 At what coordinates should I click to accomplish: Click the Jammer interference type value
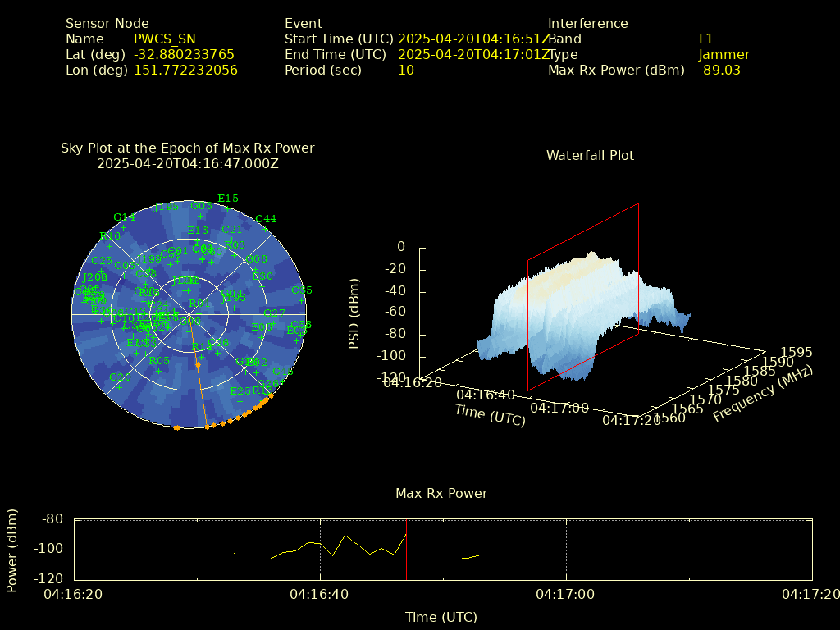point(724,55)
